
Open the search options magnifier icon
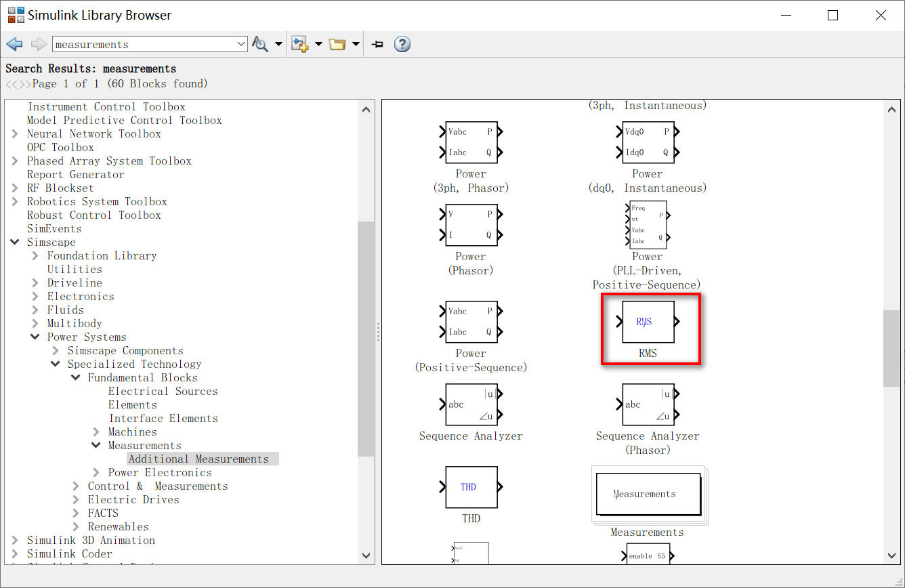pos(260,43)
